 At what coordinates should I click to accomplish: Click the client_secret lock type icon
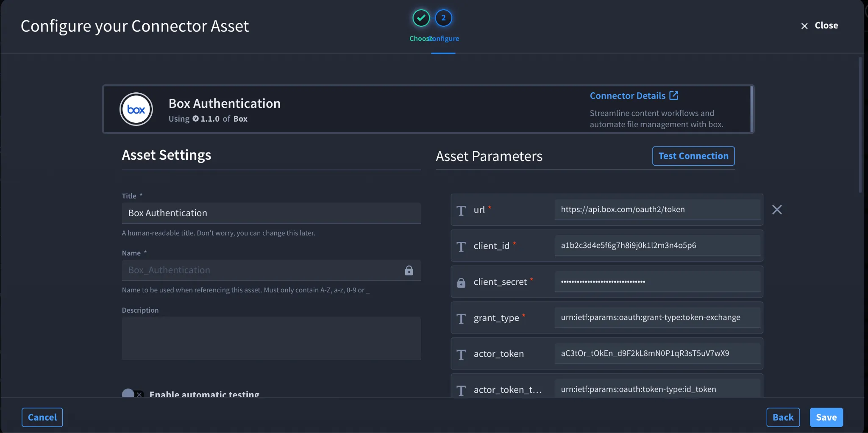tap(461, 283)
